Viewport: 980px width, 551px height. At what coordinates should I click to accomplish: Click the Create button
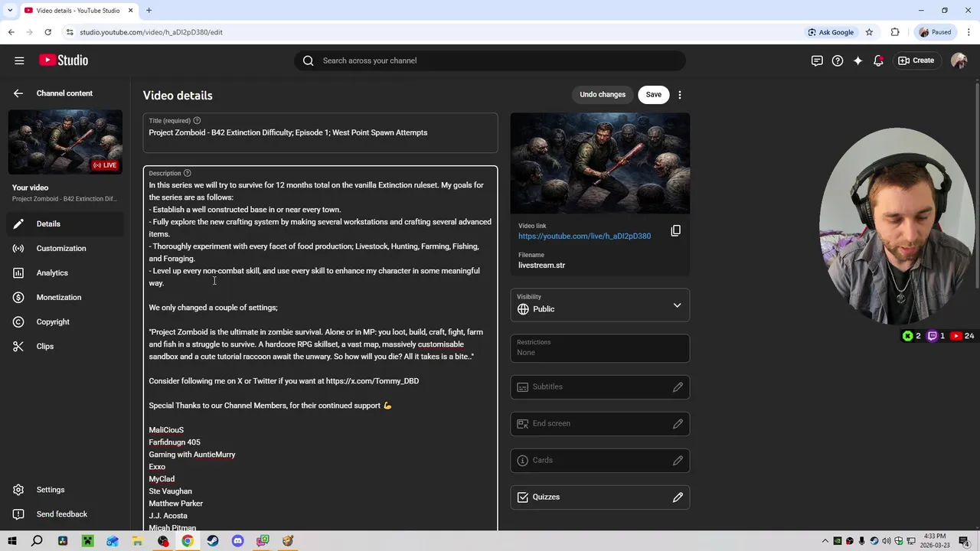coord(916,60)
